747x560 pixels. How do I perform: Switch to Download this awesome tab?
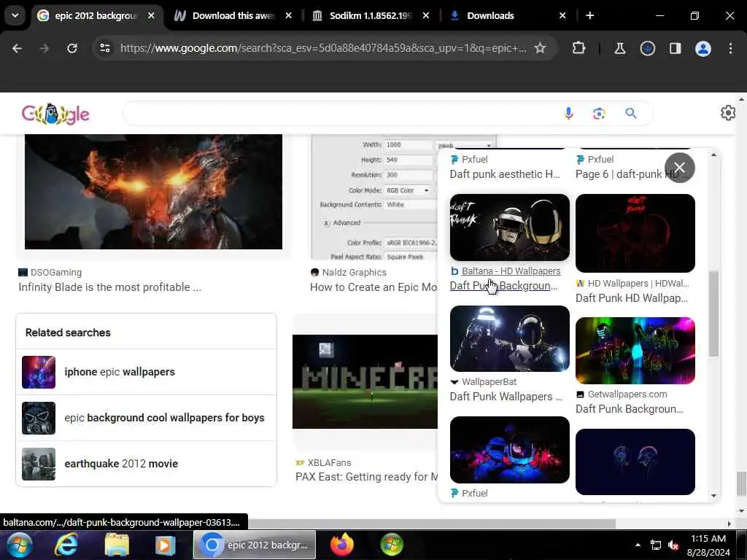pos(233,16)
